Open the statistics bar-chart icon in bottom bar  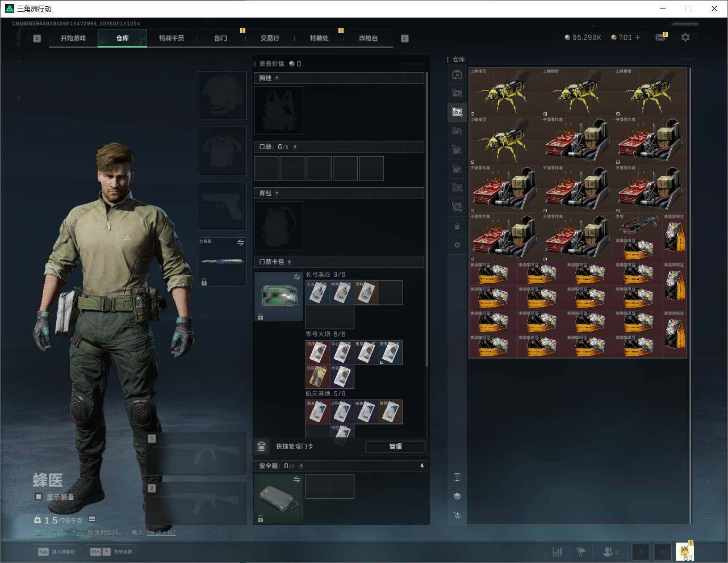(x=558, y=552)
